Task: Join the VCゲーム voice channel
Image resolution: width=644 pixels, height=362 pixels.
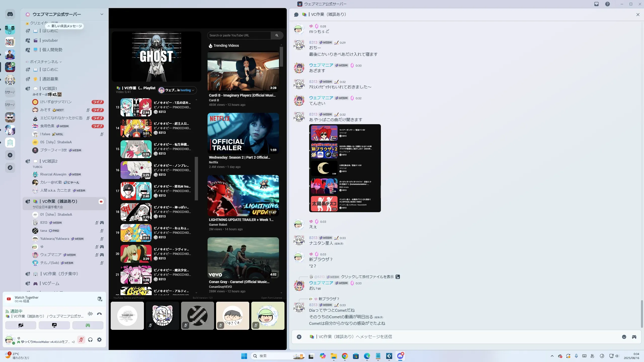Action: (x=50, y=284)
